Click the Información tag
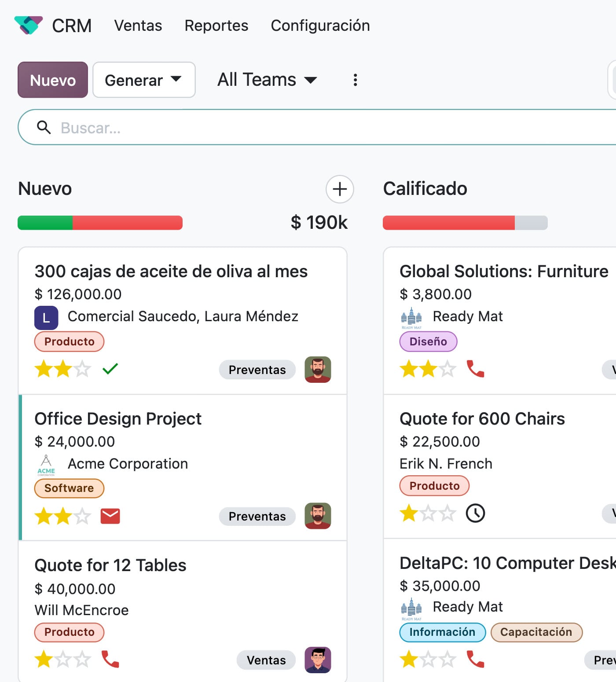The width and height of the screenshot is (616, 682). pos(442,632)
